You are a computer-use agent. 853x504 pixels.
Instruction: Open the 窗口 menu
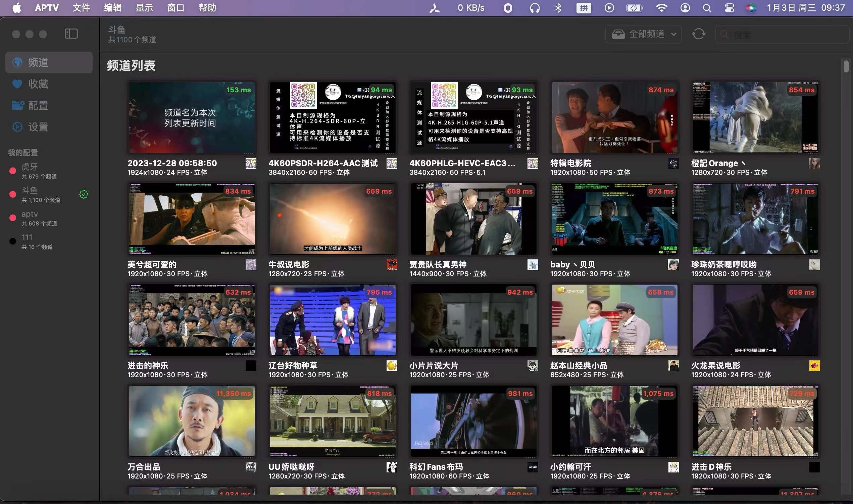point(176,8)
